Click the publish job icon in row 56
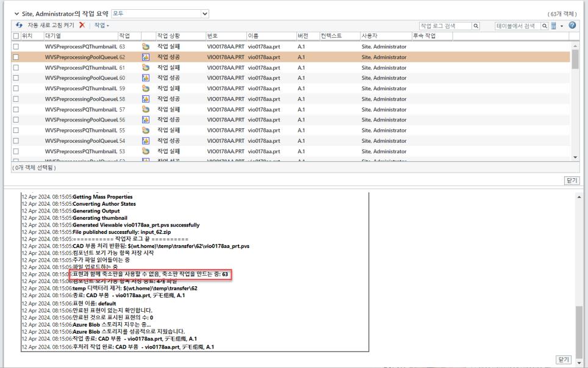The width and height of the screenshot is (588, 368). click(146, 120)
